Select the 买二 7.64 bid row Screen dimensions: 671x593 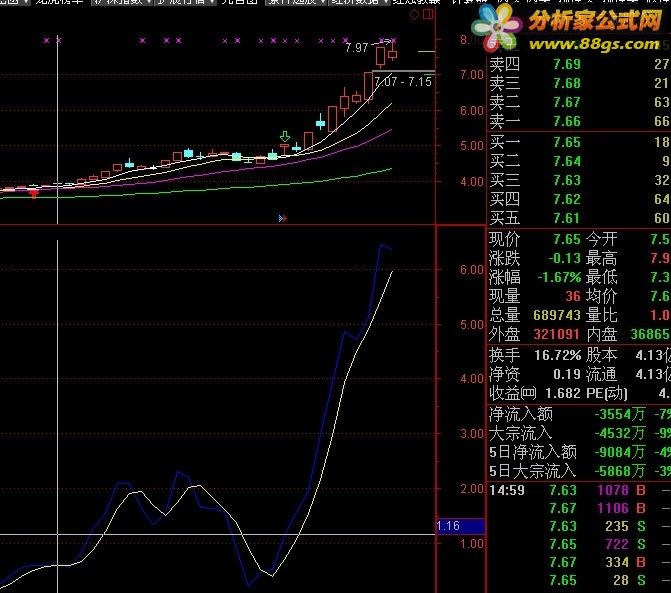[x=580, y=161]
